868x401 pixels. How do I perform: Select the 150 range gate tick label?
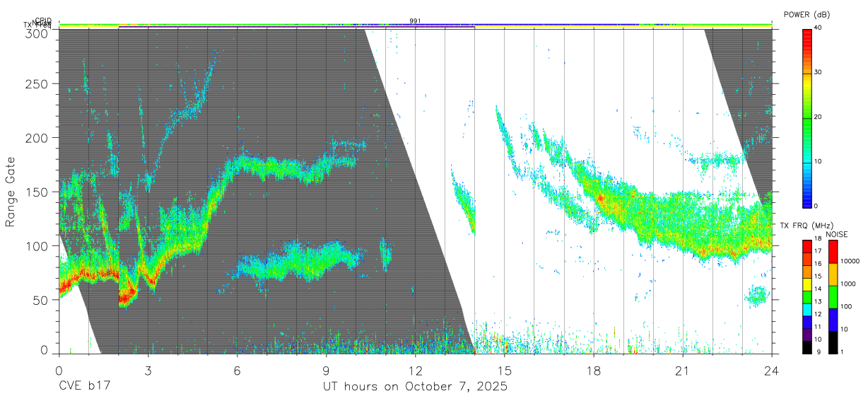pos(36,192)
